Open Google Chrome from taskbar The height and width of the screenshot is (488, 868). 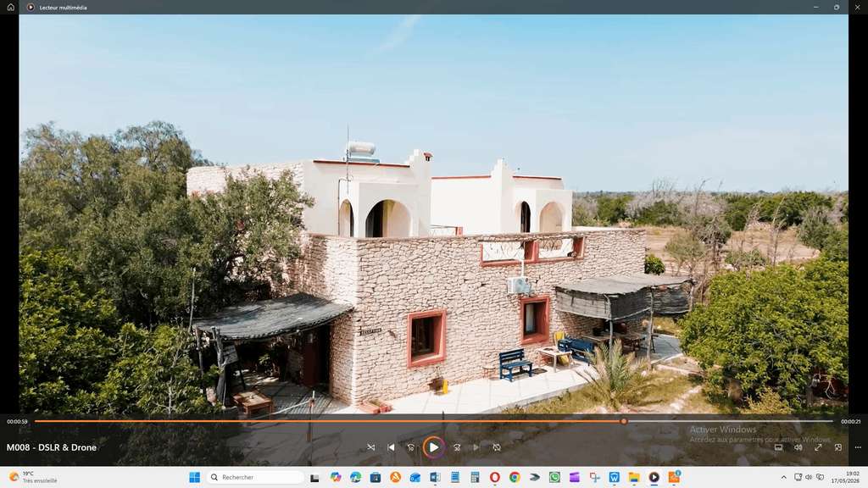[x=515, y=477]
